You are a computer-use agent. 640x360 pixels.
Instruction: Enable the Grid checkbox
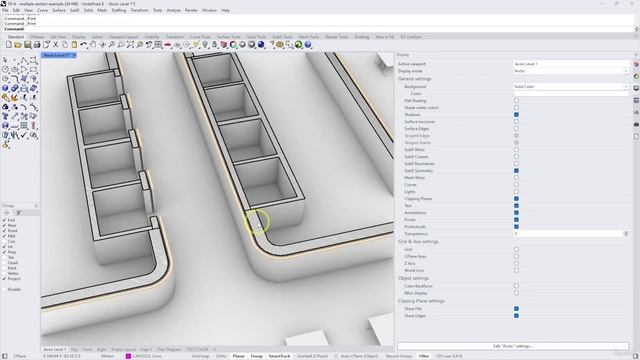(x=516, y=249)
